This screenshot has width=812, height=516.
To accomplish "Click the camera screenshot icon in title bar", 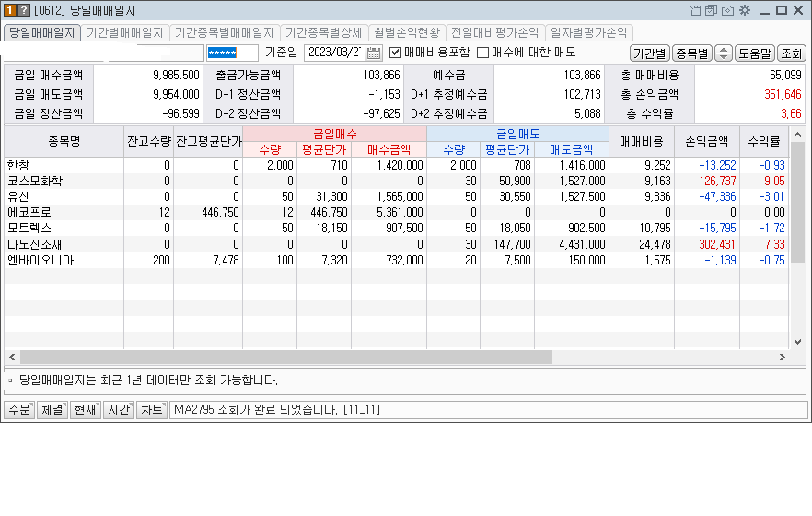I will pyautogui.click(x=727, y=10).
